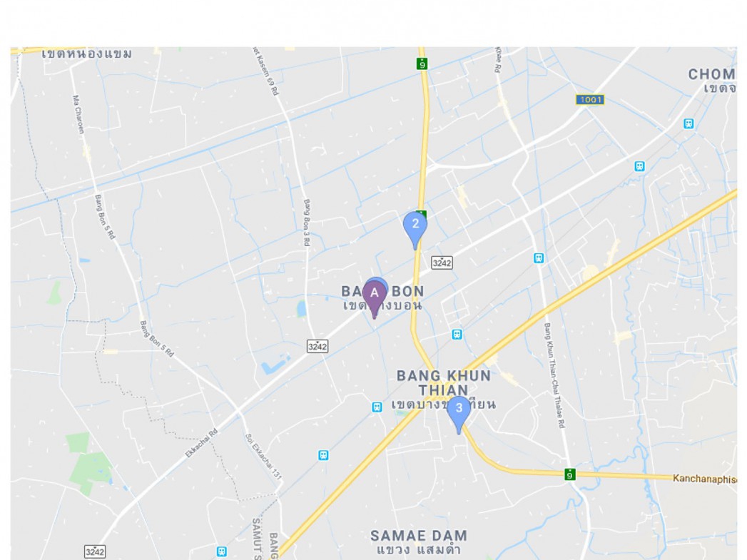The image size is (747, 560).
Task: Click the green route 9 shield near Kanchanaphisek
Action: 570,474
